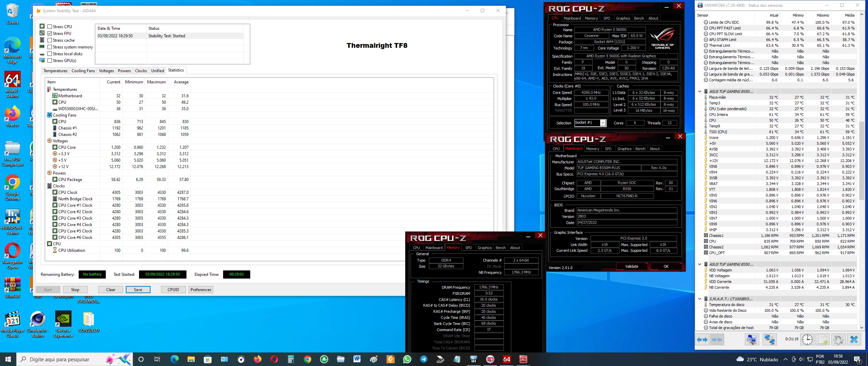Open the Socket #1 selection dropdown
The width and height of the screenshot is (868, 366).
click(x=603, y=123)
